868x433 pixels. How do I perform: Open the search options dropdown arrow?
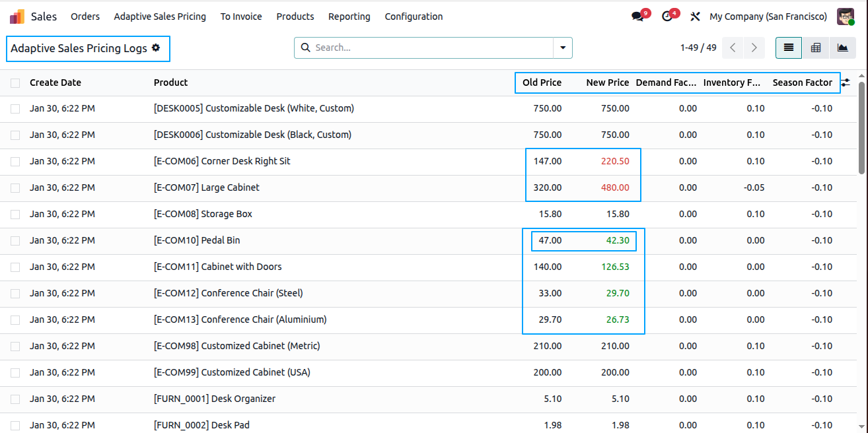coord(563,48)
